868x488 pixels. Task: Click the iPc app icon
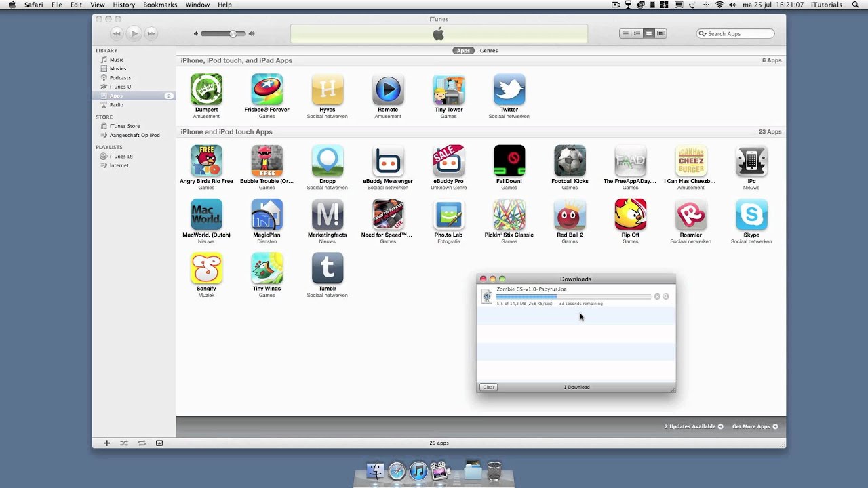(751, 161)
